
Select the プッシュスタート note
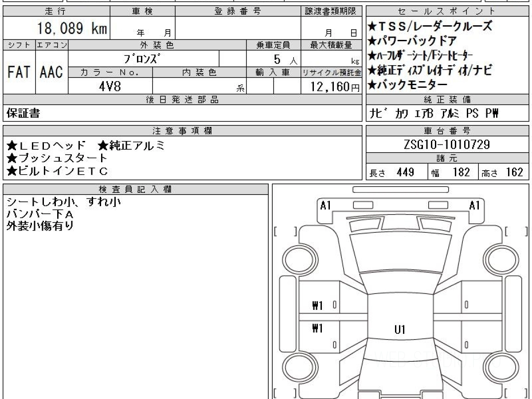[57, 158]
